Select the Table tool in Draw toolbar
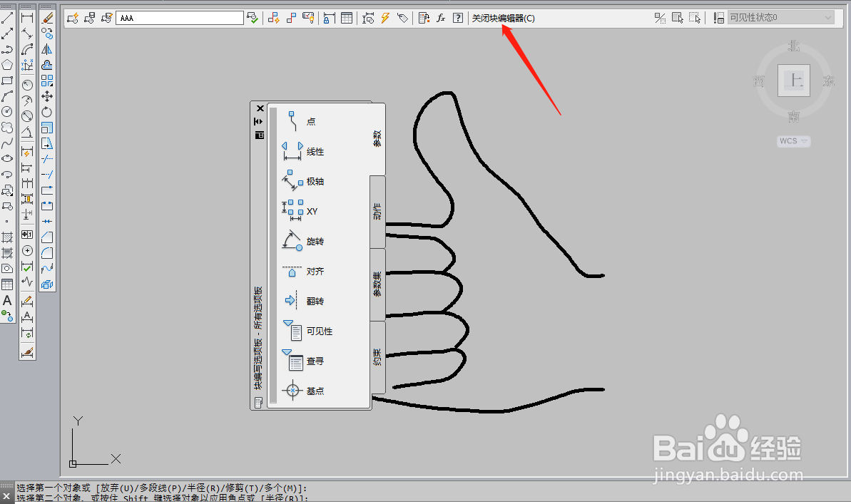The width and height of the screenshot is (851, 504). click(x=7, y=284)
